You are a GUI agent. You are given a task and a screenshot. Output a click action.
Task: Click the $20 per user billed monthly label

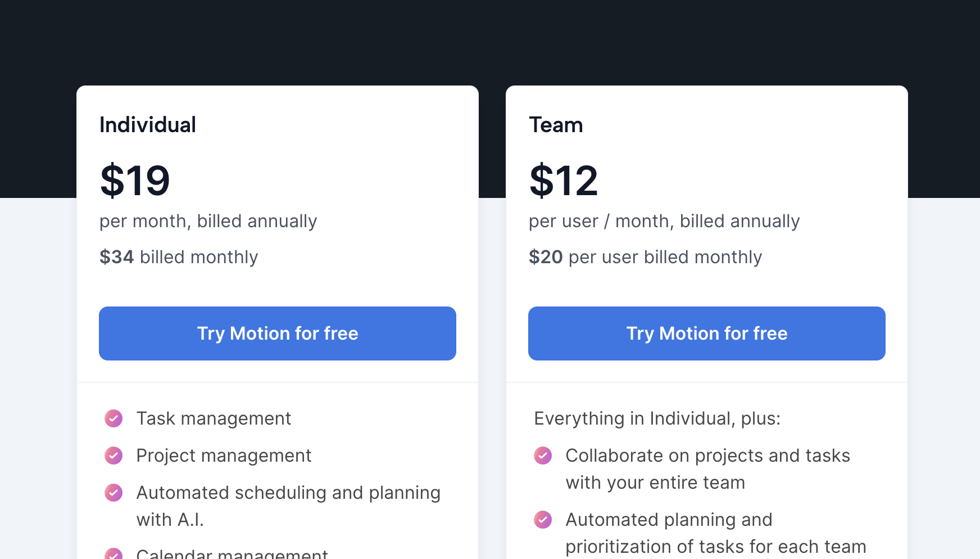pos(645,257)
